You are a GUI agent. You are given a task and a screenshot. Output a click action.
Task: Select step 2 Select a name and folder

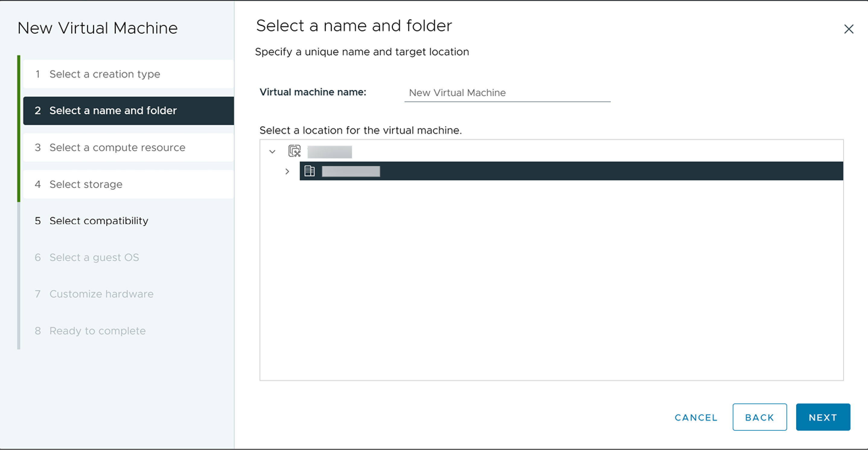coord(113,110)
